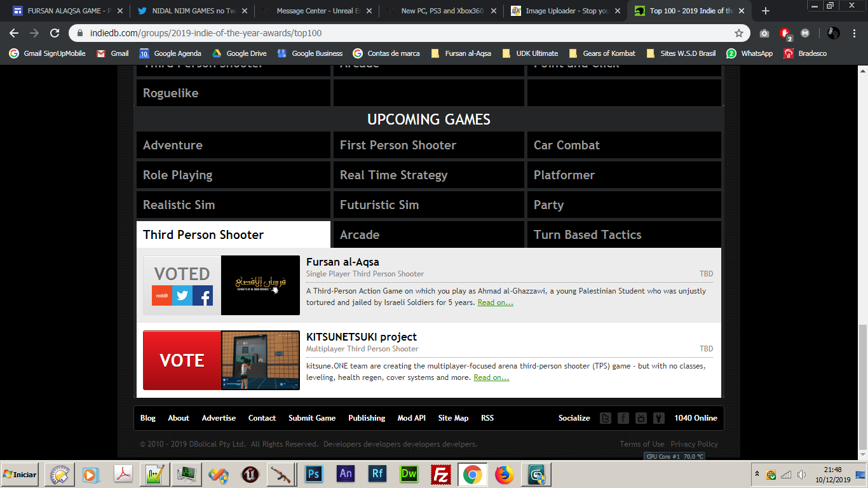Bookmark this page with the star icon
868x488 pixels.
(738, 33)
